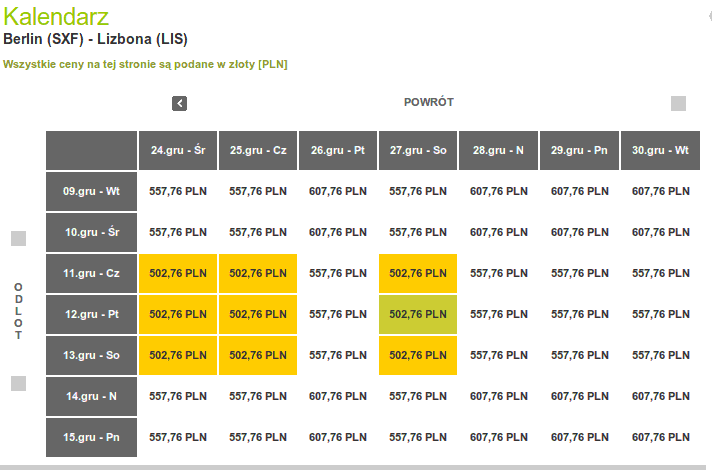Select 15.gru to 30.gru fare 607,76 PLN

pyautogui.click(x=660, y=437)
